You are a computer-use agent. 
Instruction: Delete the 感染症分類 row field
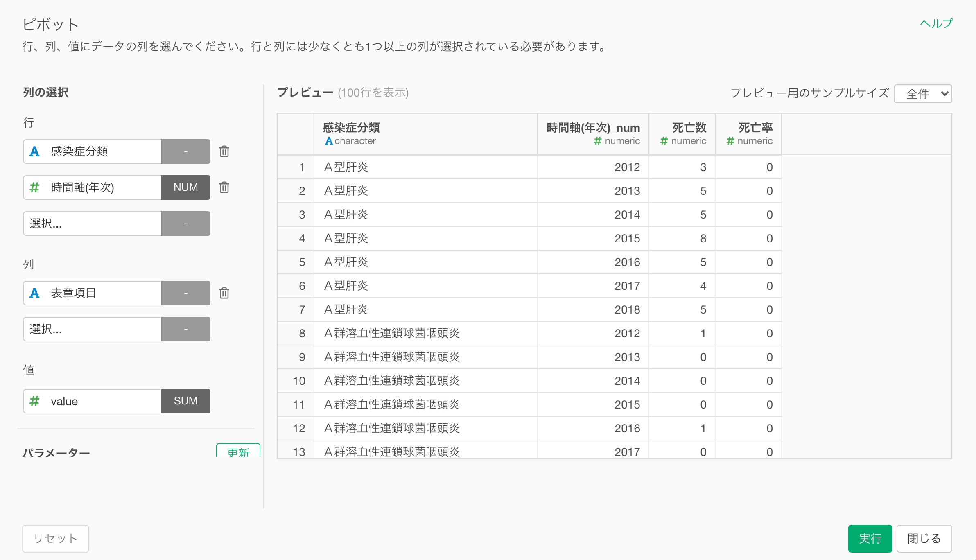pyautogui.click(x=224, y=151)
